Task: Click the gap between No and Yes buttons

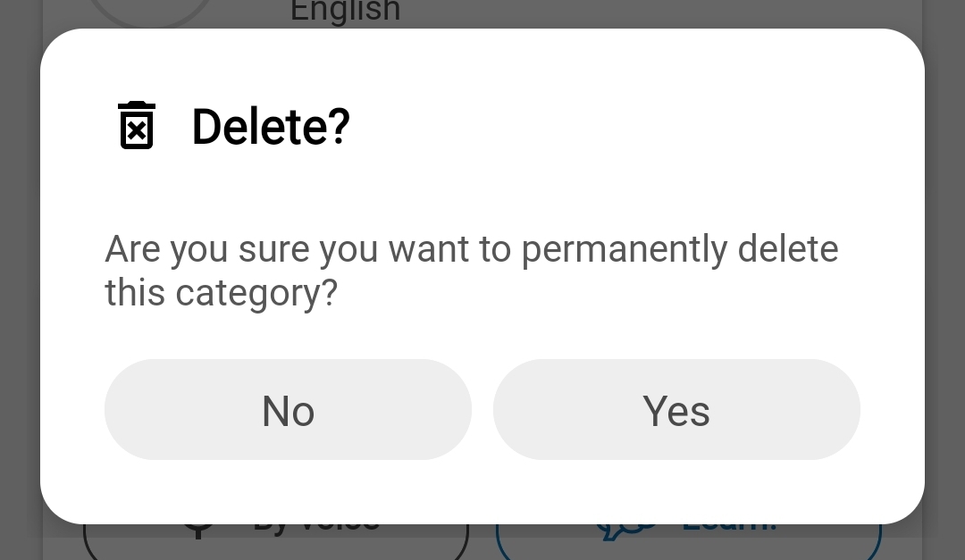Action: click(482, 410)
